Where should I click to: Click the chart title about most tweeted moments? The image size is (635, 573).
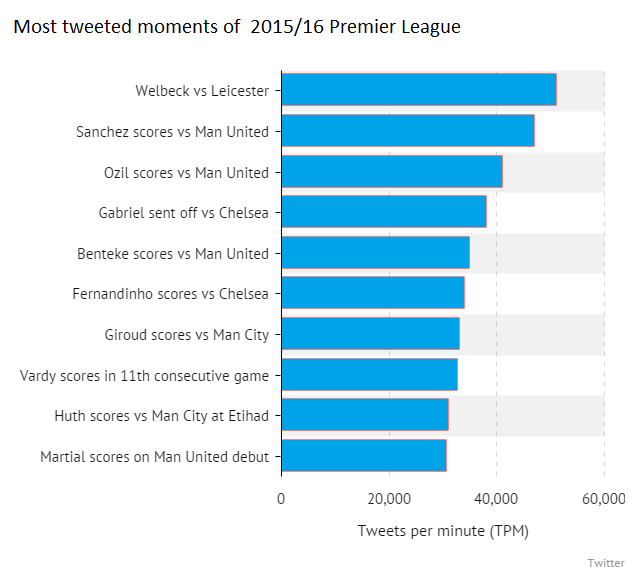point(237,28)
